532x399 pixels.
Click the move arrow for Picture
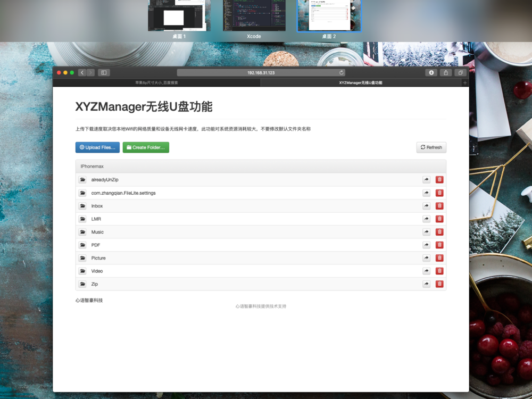point(427,258)
